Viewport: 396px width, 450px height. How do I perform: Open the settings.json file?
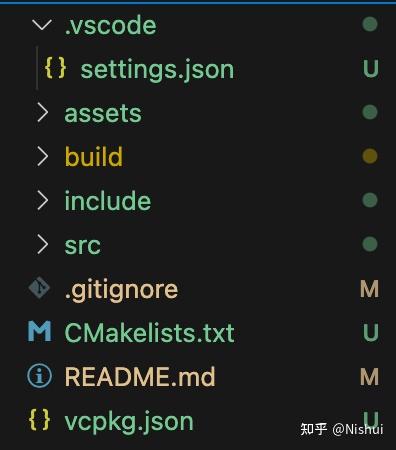pyautogui.click(x=157, y=70)
